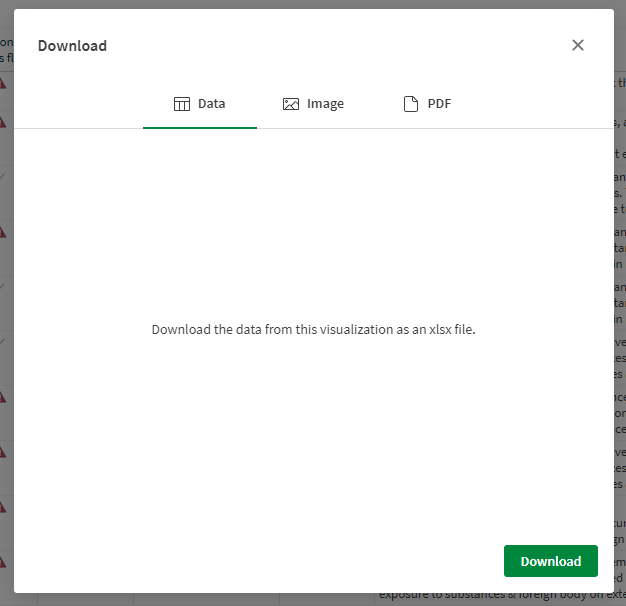This screenshot has height=606, width=626.
Task: Close the Download dialog with the X
Action: [577, 45]
